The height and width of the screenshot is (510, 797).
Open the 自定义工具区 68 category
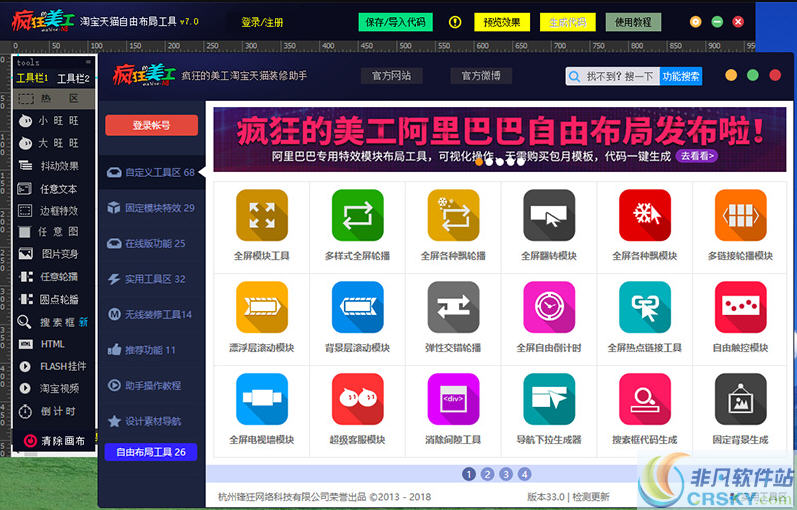coord(151,172)
